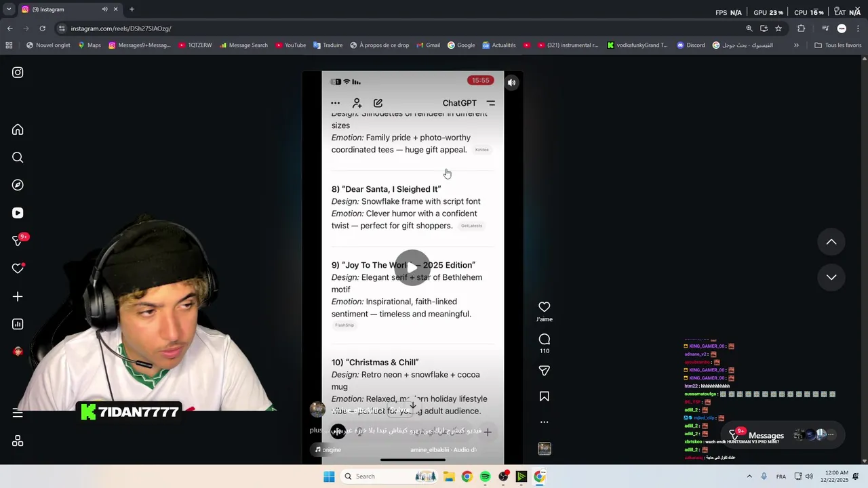Open the apps grid icon in sidebar
The width and height of the screenshot is (868, 488).
pyautogui.click(x=18, y=441)
